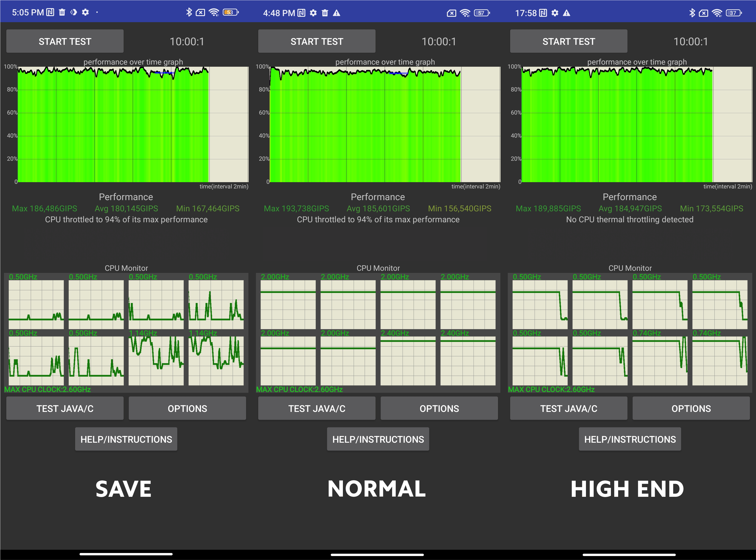
Task: Tap the settings gear icon beside 4:48 PM
Action: click(x=313, y=13)
